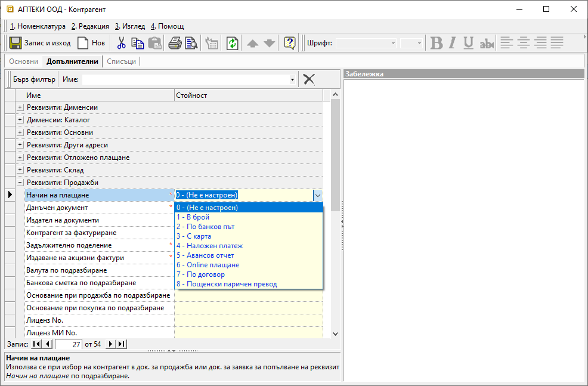The image size is (588, 386).
Task: Click the Save and exit floppy icon
Action: click(x=16, y=43)
